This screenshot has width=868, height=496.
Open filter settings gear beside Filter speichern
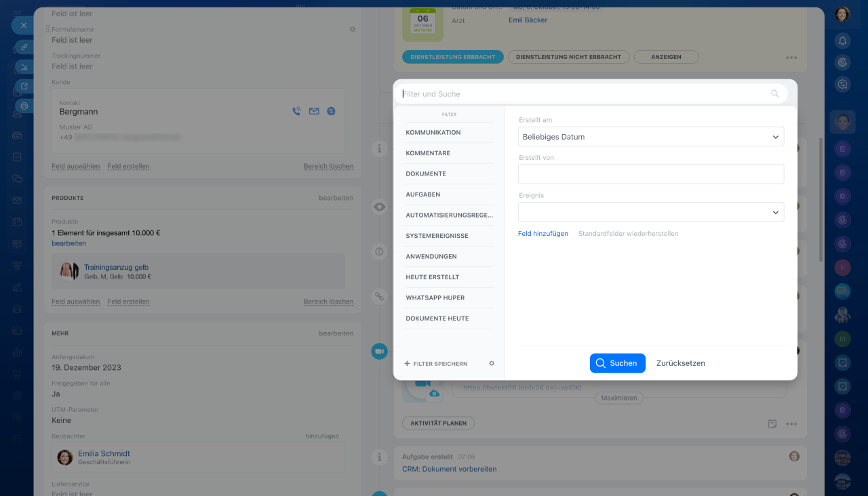click(492, 364)
